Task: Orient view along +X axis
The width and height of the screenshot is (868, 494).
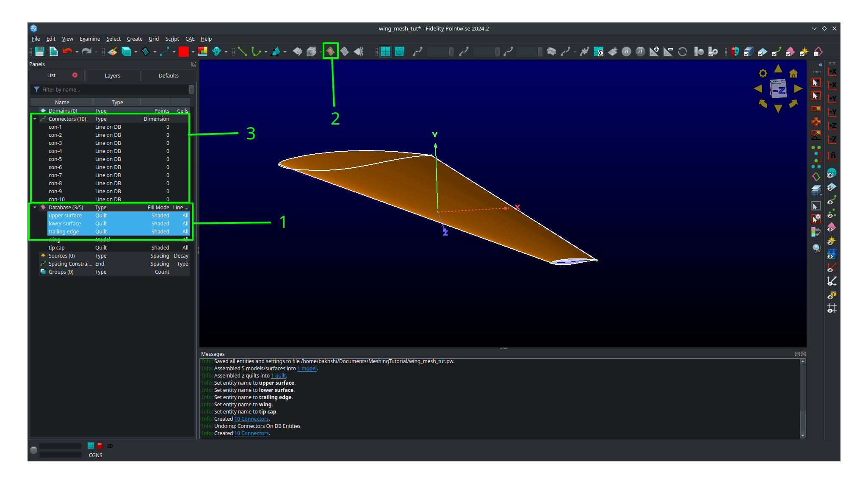Action: tap(832, 72)
